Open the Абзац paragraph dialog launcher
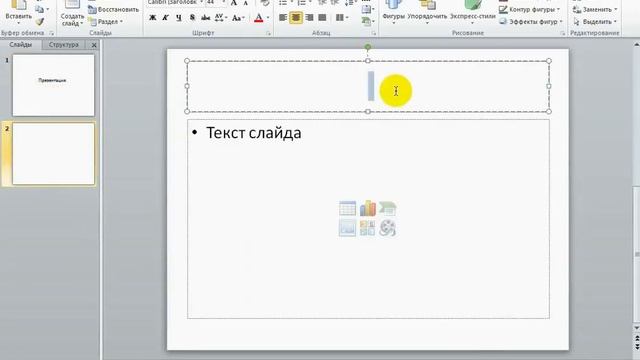This screenshot has width=640, height=360. tap(373, 33)
